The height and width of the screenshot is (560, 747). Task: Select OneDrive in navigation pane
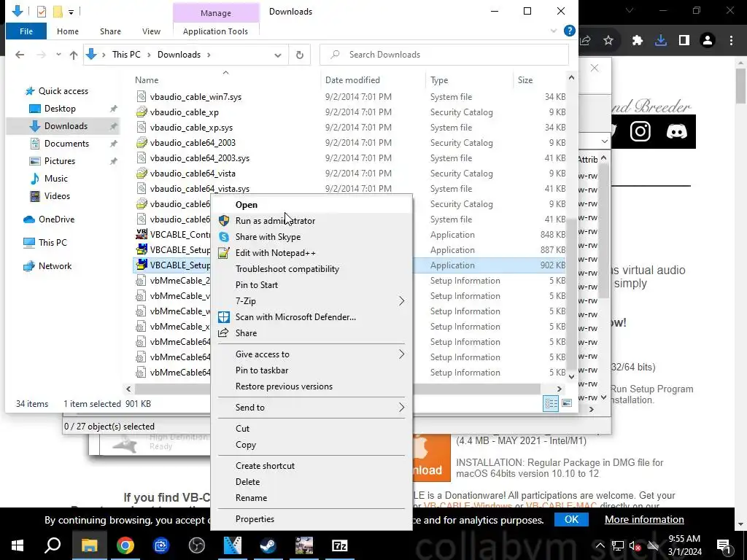(x=56, y=219)
